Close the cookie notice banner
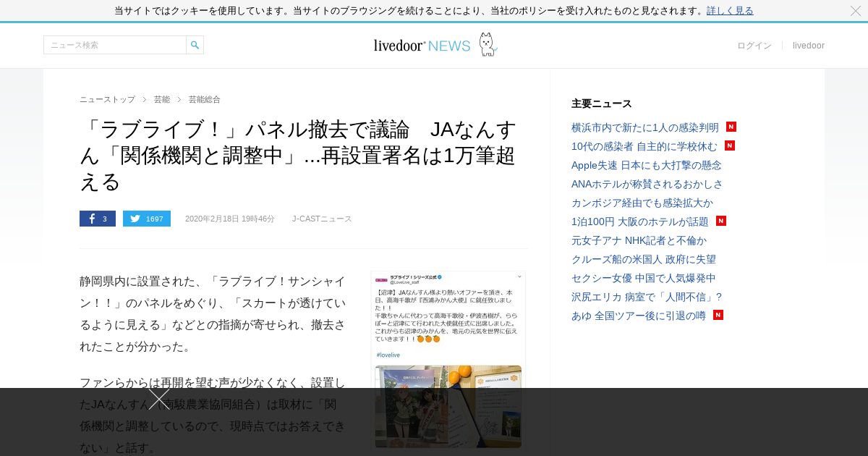868x456 pixels. (x=856, y=11)
